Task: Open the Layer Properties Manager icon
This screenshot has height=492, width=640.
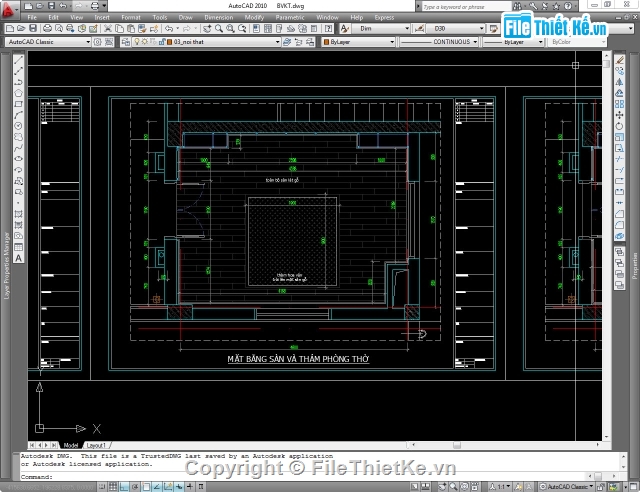Action: click(126, 42)
